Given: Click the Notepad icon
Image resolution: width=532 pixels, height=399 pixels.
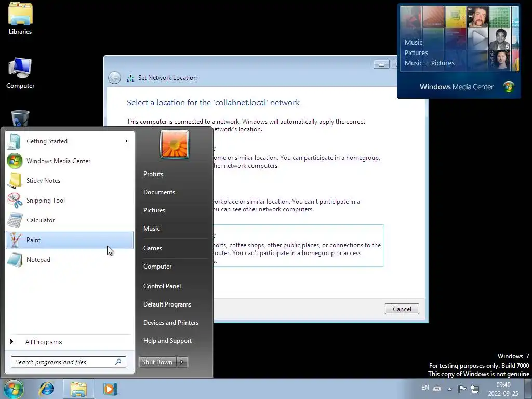Looking at the screenshot, I should 15,260.
